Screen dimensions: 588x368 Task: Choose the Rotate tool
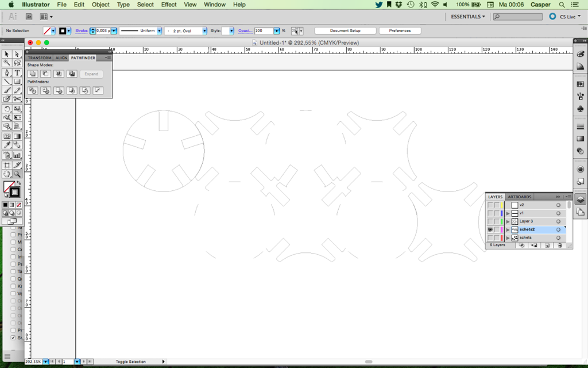tap(6, 109)
